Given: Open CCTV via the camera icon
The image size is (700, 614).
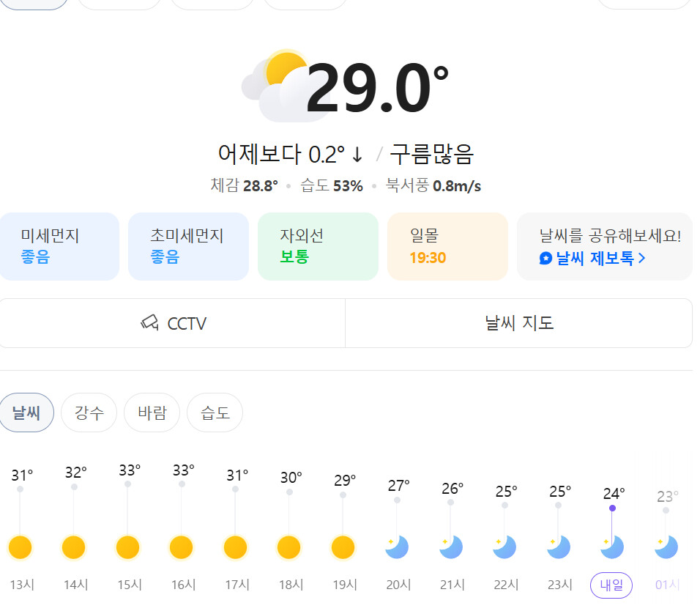Looking at the screenshot, I should pyautogui.click(x=149, y=322).
